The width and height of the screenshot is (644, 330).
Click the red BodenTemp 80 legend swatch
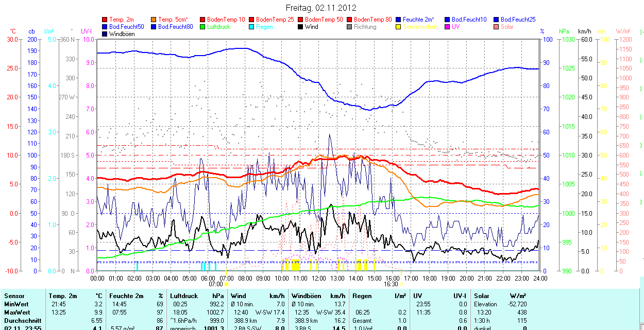pos(349,20)
